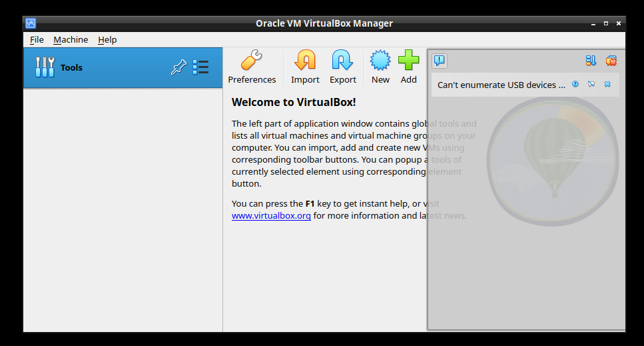Delete all finished notifications icon

[611, 61]
